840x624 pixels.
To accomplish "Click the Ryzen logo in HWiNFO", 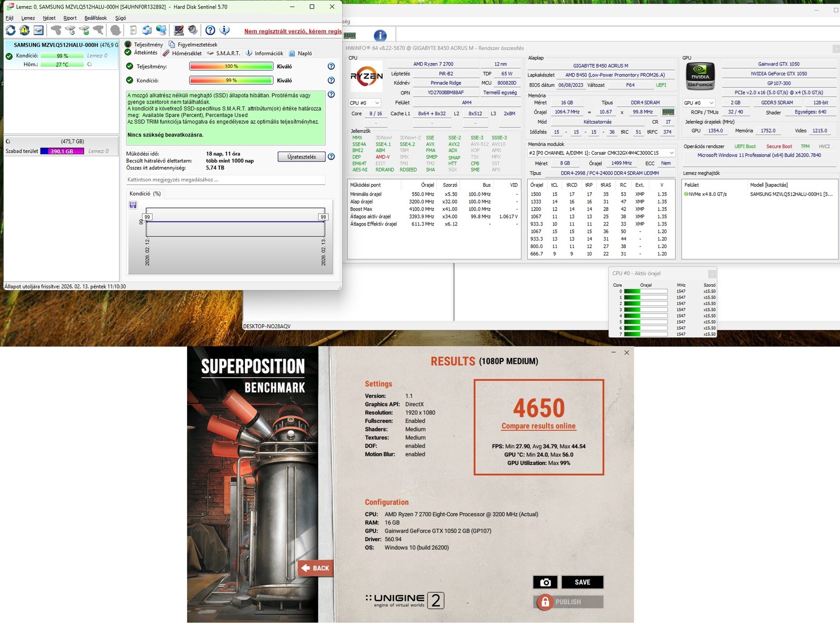I will pyautogui.click(x=366, y=76).
